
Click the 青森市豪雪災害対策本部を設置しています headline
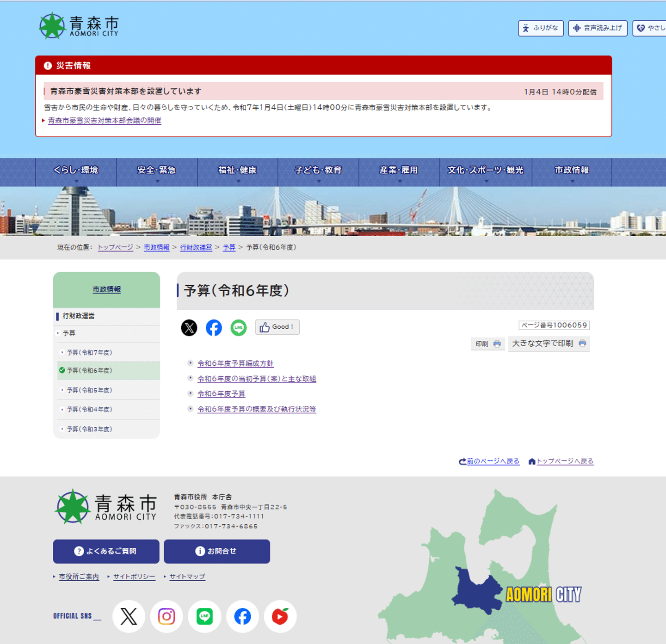(126, 92)
